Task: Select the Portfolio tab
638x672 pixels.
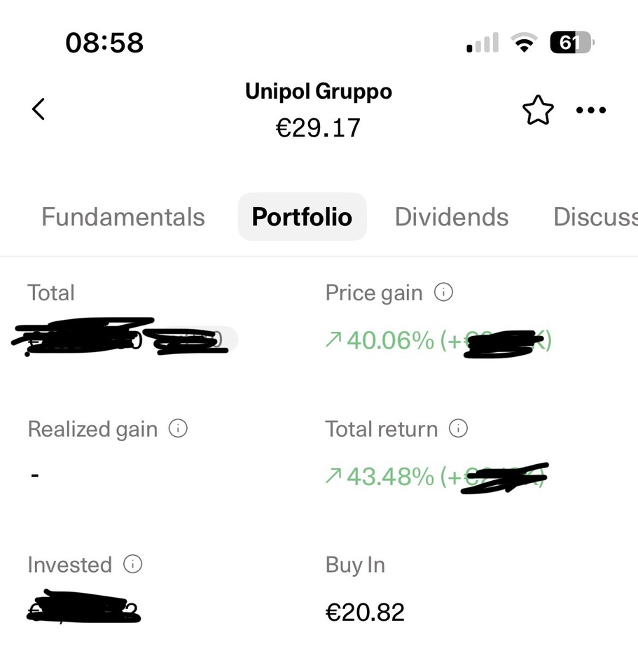Action: coord(303,217)
